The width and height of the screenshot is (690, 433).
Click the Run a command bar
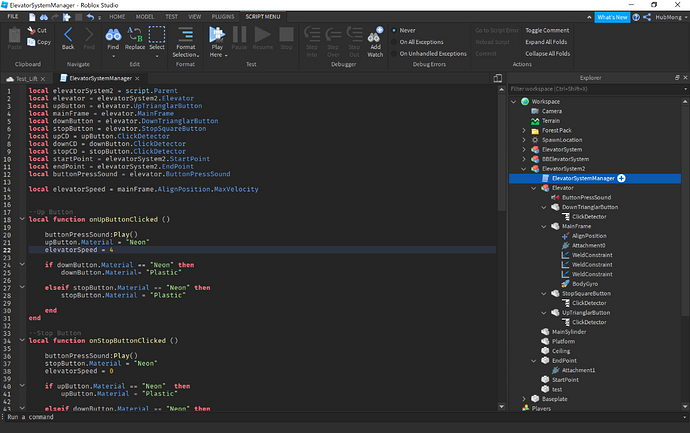point(343,417)
